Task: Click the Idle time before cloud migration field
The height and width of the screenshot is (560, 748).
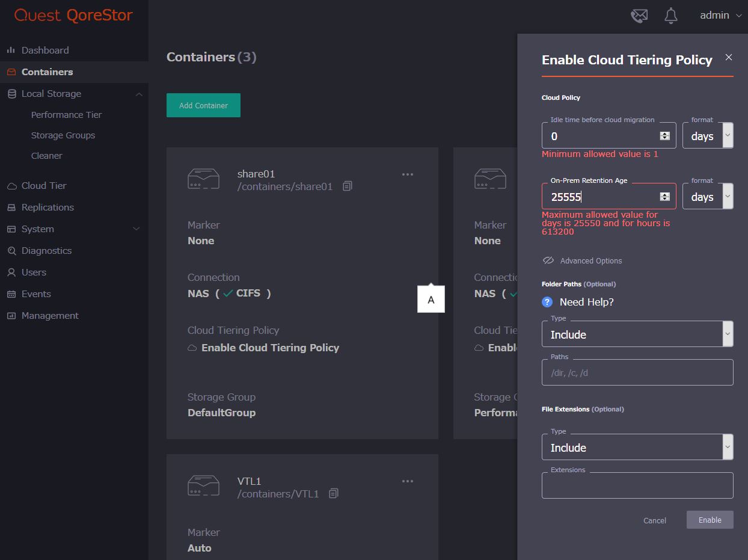Action: point(609,136)
